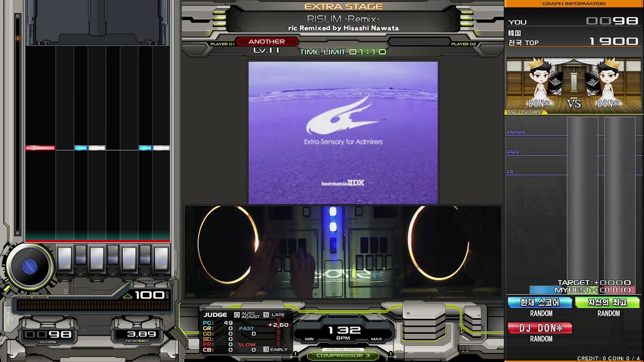This screenshot has width=644, height=362.
Task: Click the AUTO ADJUST 0 number box
Action: pos(237,315)
